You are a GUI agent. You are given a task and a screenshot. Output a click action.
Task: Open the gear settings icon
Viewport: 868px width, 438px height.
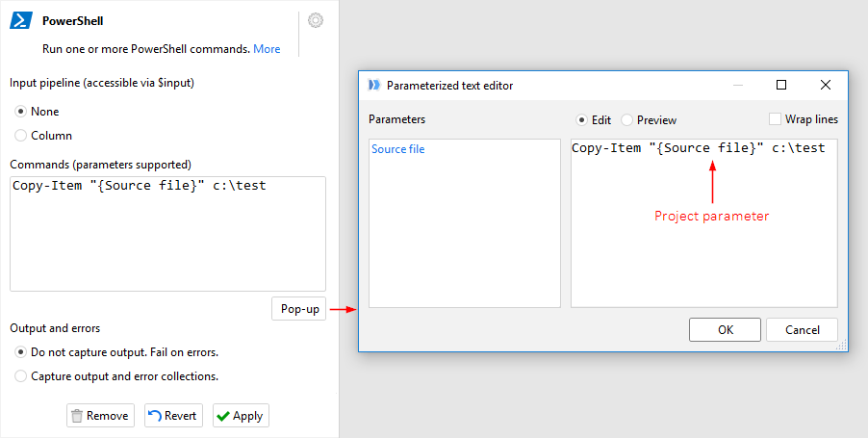click(316, 20)
